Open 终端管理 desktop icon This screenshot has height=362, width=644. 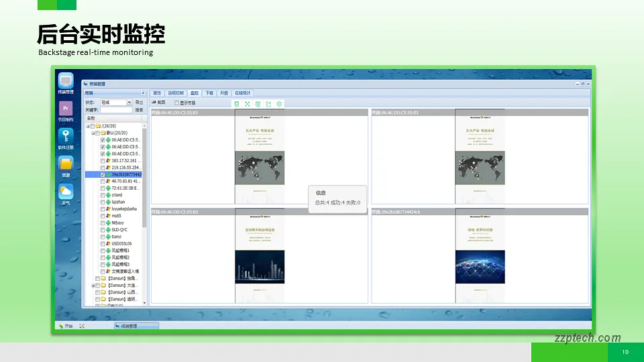point(66,82)
